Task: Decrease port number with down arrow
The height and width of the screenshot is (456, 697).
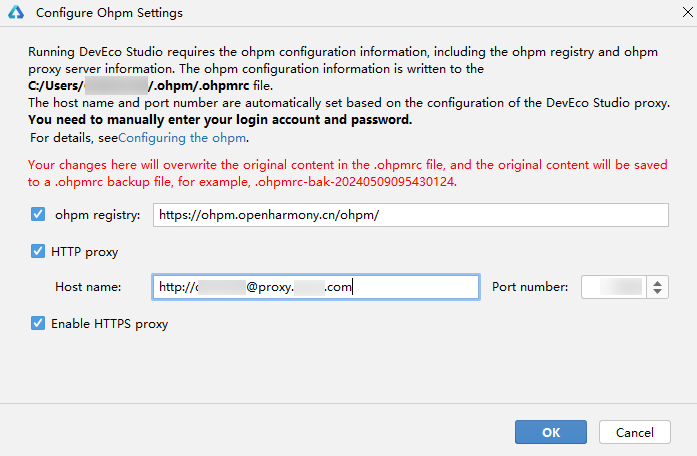Action: click(x=658, y=293)
